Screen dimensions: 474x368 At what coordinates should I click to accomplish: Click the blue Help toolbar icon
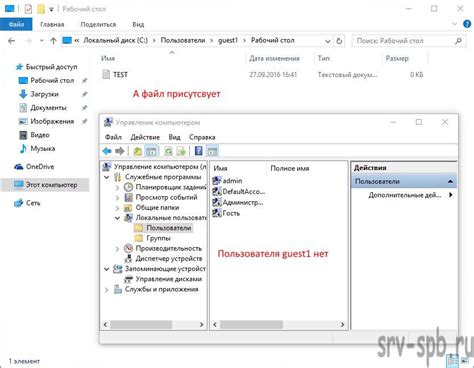coord(199,151)
